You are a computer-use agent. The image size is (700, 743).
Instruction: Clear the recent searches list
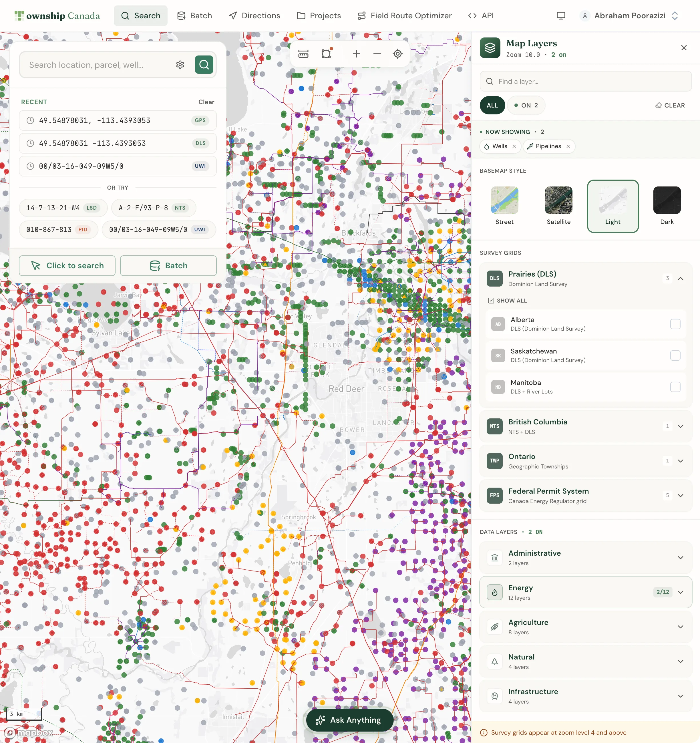click(x=206, y=102)
